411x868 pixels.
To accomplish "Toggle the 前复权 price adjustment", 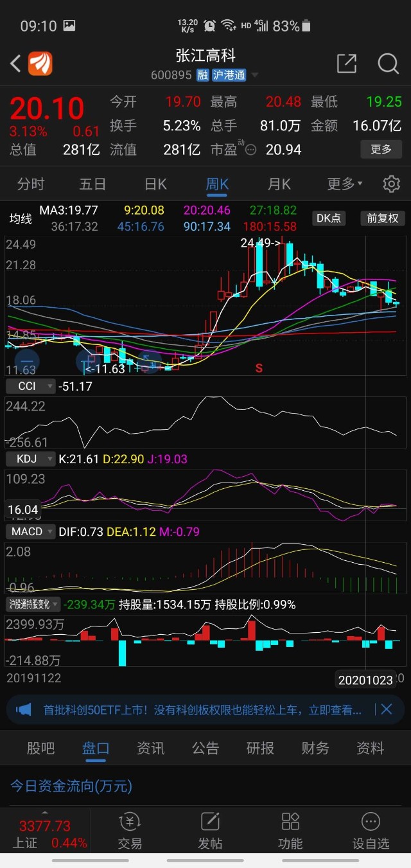I will pos(382,218).
